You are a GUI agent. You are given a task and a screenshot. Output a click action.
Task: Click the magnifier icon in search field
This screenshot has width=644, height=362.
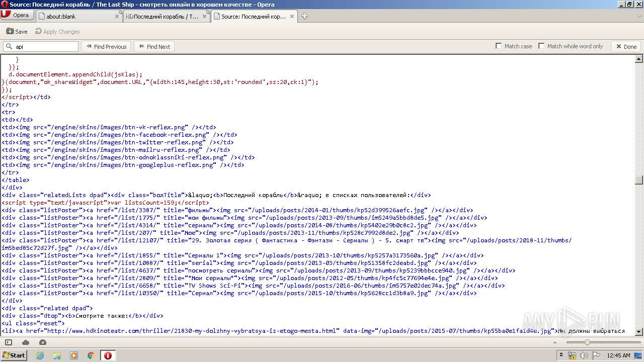click(9, 46)
